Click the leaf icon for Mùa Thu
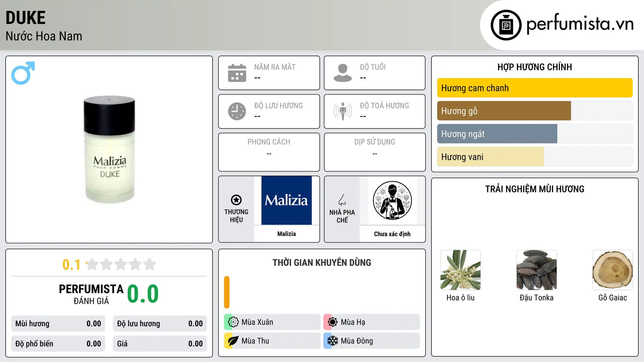Screen dimensions: 644x362 click(233, 341)
